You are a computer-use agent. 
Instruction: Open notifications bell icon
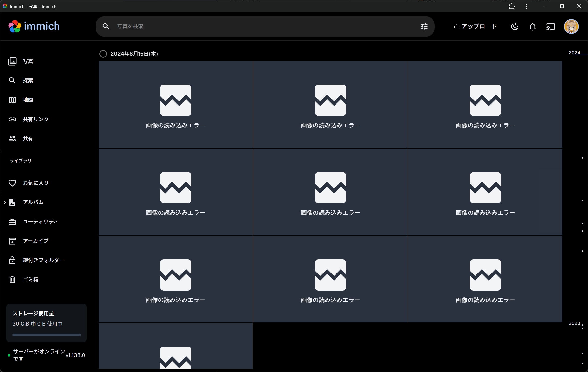[532, 26]
